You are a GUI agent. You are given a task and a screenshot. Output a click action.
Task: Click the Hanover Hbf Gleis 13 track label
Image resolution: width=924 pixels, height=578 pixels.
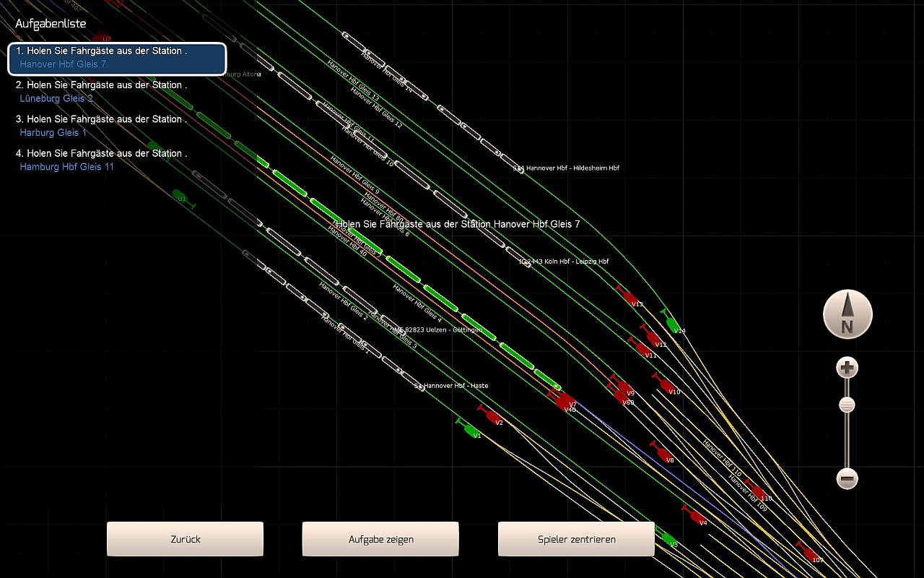coord(353,80)
